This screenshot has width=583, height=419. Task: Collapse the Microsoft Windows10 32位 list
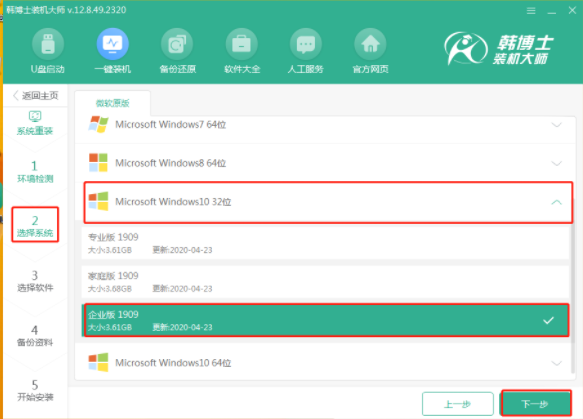(328, 202)
